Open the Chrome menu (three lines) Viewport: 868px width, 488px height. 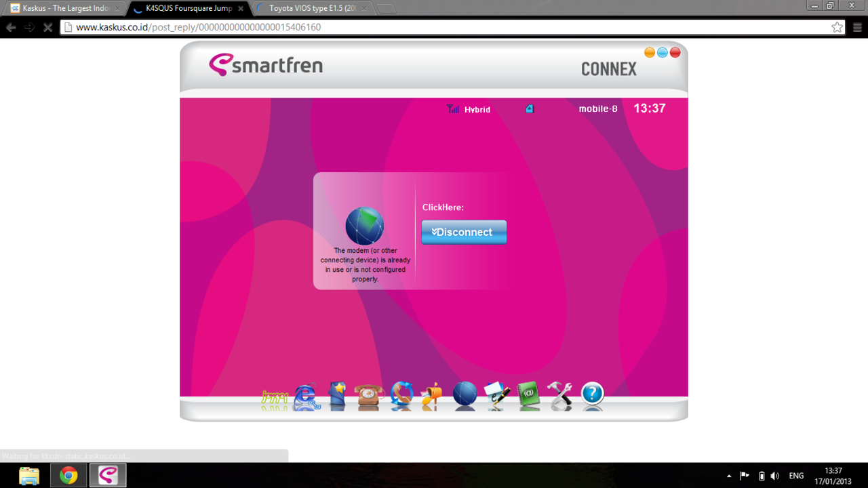[857, 28]
